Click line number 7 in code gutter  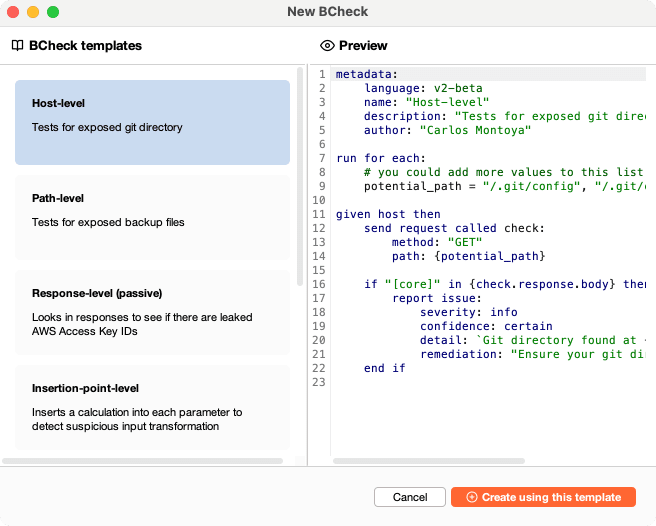321,158
